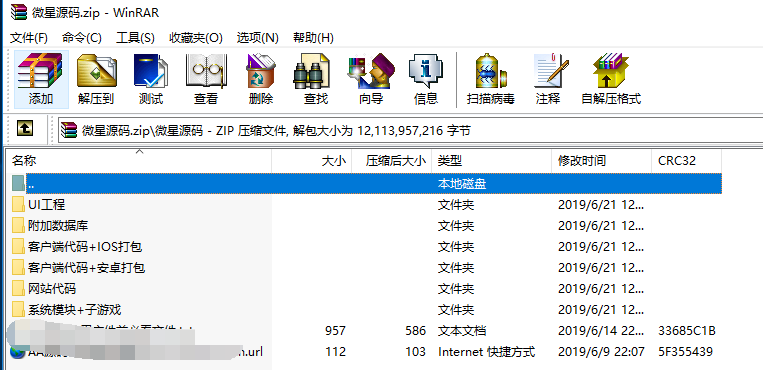Select the 客户端代码+IOS打包 folder
The image size is (763, 370).
85,246
